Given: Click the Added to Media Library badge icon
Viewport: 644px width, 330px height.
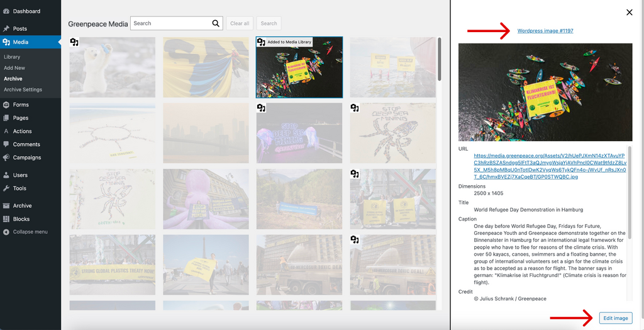Looking at the screenshot, I should 261,42.
